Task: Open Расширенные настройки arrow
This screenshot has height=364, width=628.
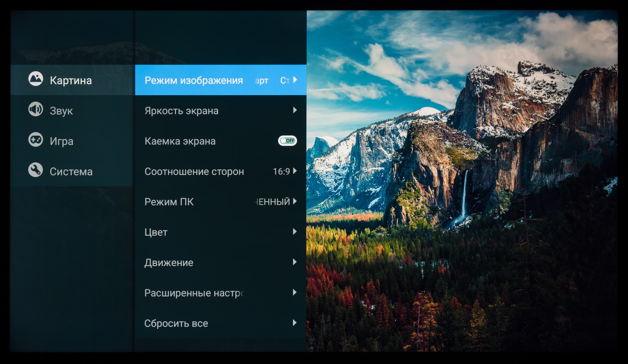Action: 295,292
